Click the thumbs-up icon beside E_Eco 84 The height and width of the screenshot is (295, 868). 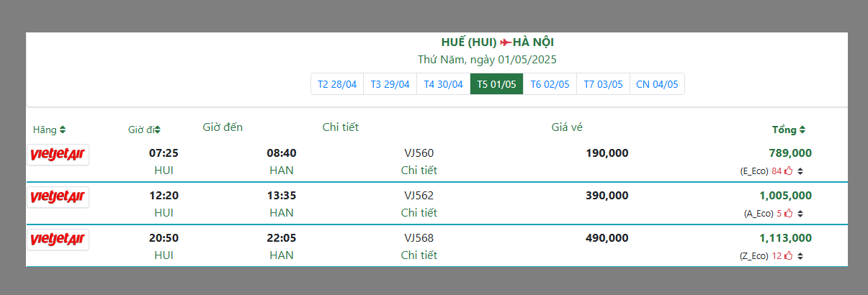pos(788,171)
